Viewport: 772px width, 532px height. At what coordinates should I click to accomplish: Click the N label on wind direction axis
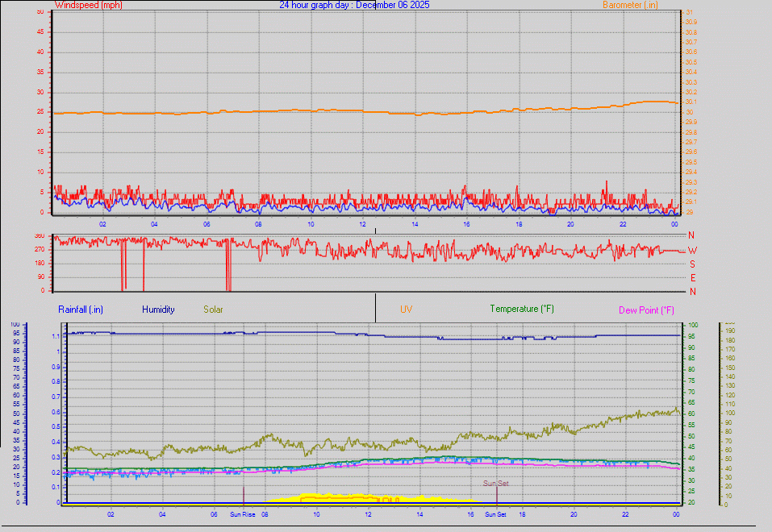(x=690, y=235)
